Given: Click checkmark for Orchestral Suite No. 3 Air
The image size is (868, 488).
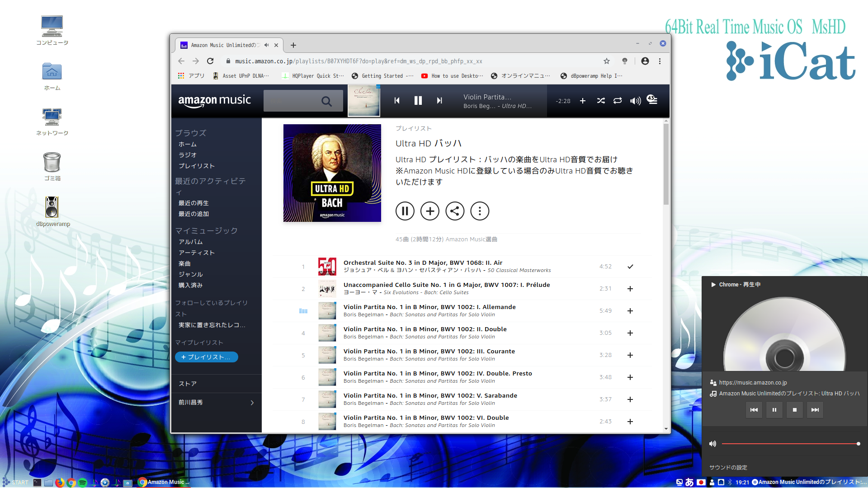Looking at the screenshot, I should [x=630, y=267].
